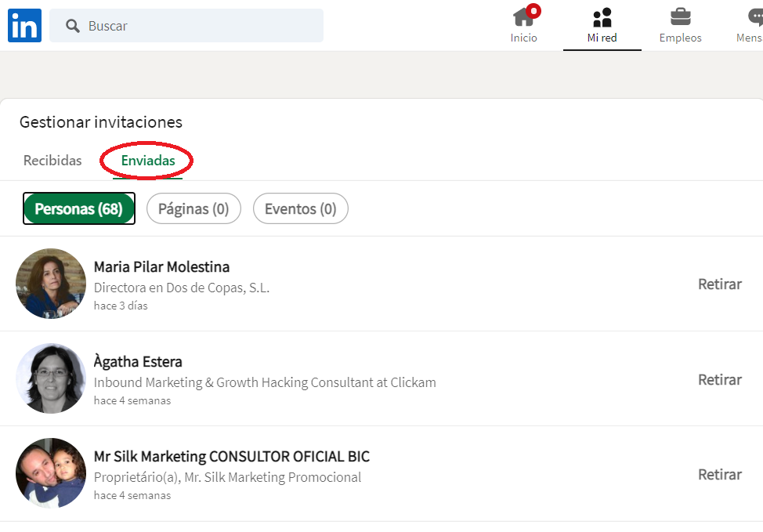This screenshot has width=763, height=532.
Task: Withdraw invitation to Maria Pilar Molestina
Action: (x=720, y=284)
